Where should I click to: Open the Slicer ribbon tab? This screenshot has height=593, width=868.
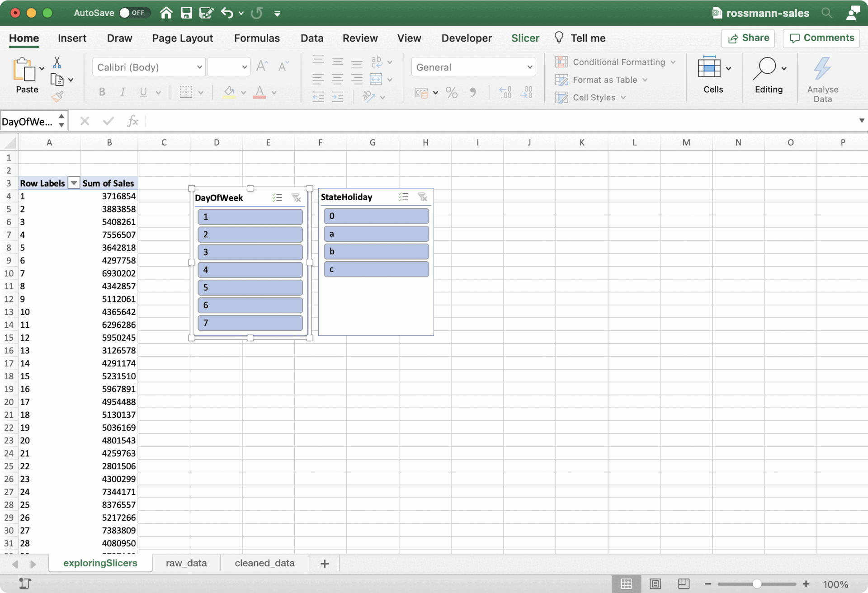coord(525,38)
